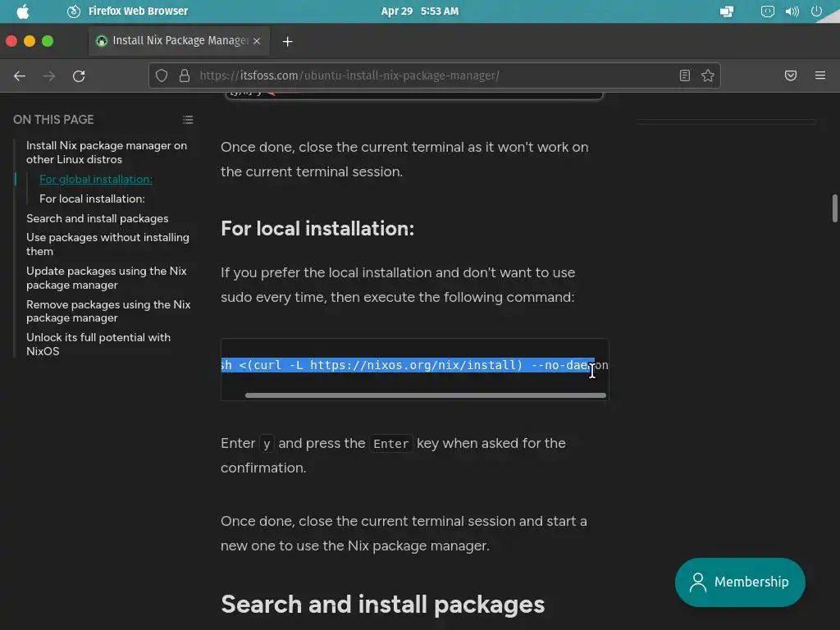Image resolution: width=840 pixels, height=630 pixels.
Task: Go back one page
Action: pyautogui.click(x=20, y=75)
